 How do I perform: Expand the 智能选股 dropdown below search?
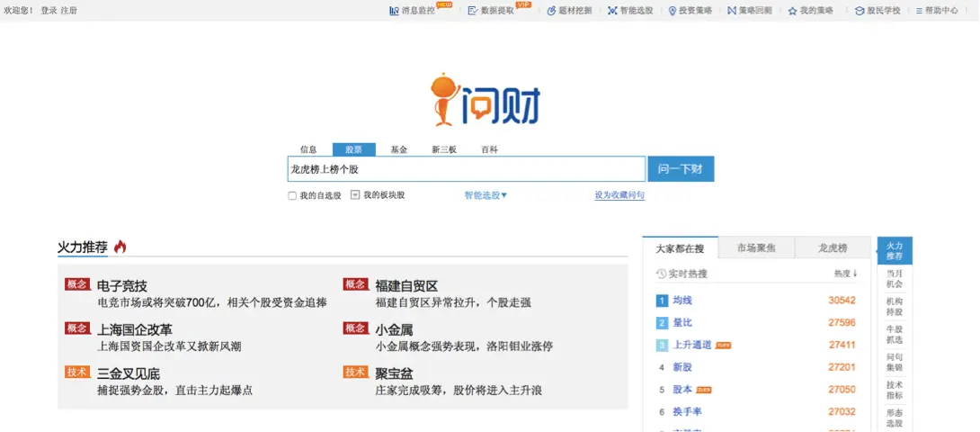(486, 195)
